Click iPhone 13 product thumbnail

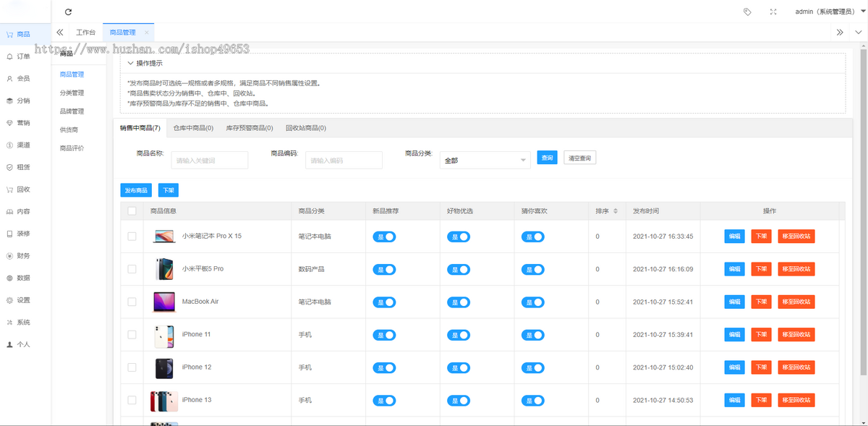[x=164, y=400]
